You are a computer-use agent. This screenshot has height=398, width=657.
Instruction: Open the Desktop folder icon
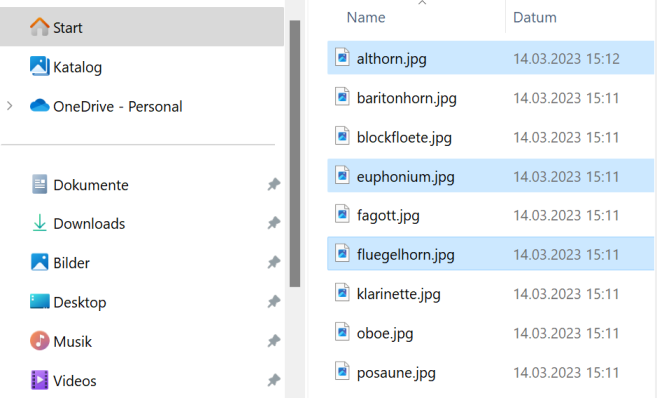(x=40, y=302)
